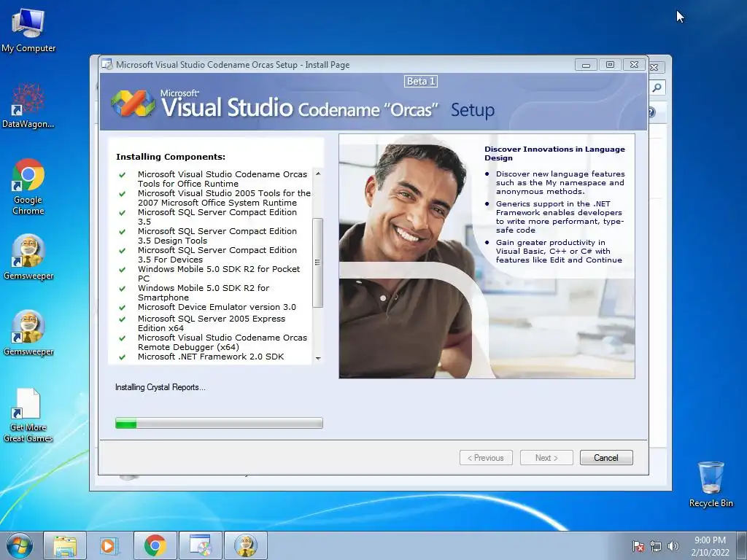Show the clock and calendar
The image size is (747, 560).
(710, 546)
